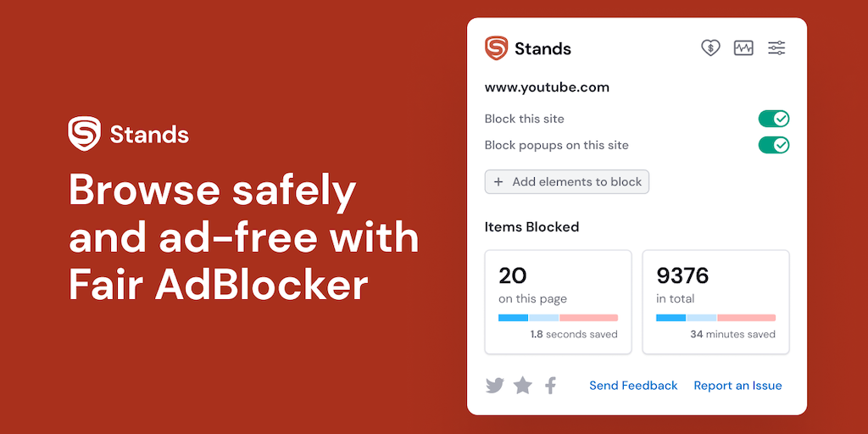Click the 20 on this page card
868x434 pixels.
558,301
